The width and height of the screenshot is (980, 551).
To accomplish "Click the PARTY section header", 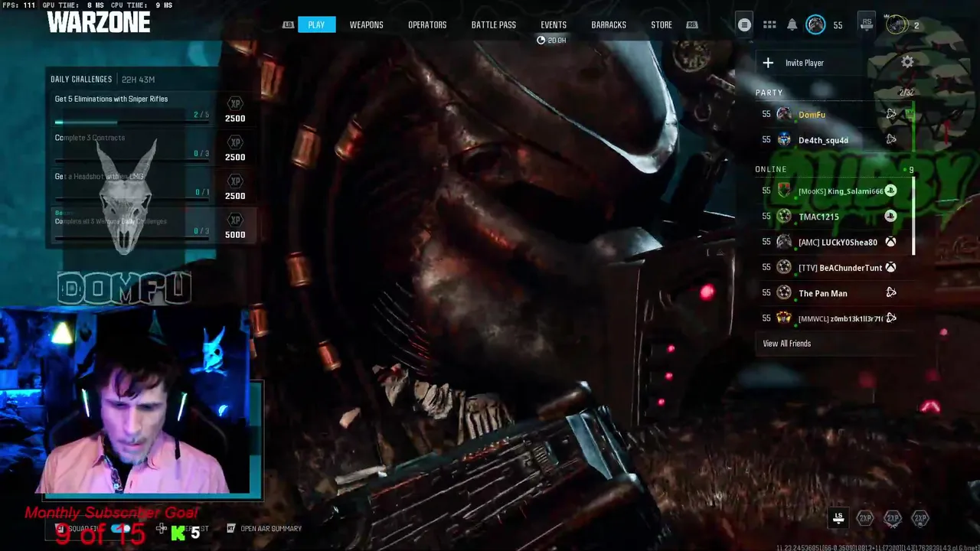I will (769, 93).
